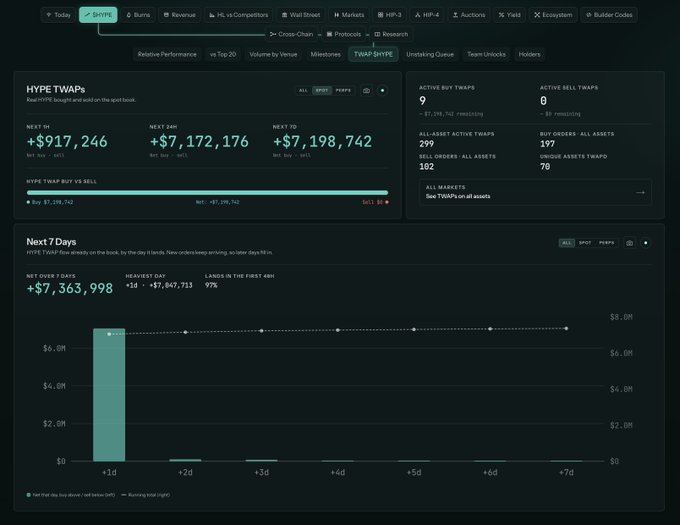Click Unique Assets TWAPd value 70
Screen dimensions: 680x525
(x=545, y=166)
